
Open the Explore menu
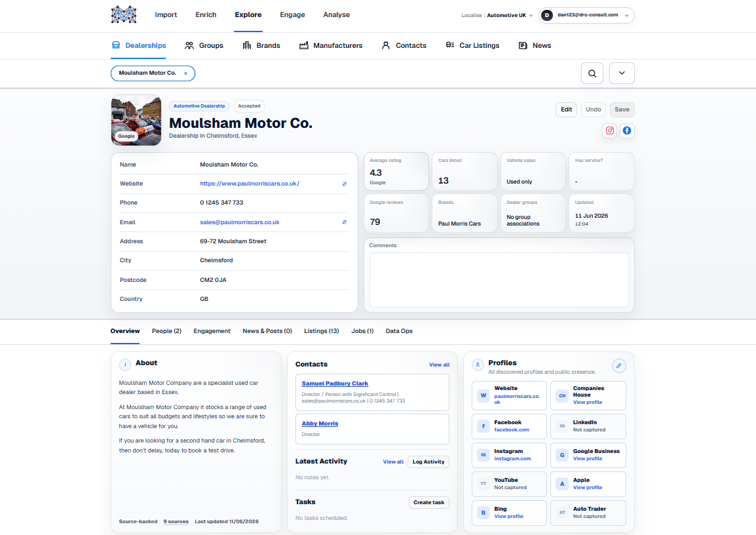pos(248,15)
